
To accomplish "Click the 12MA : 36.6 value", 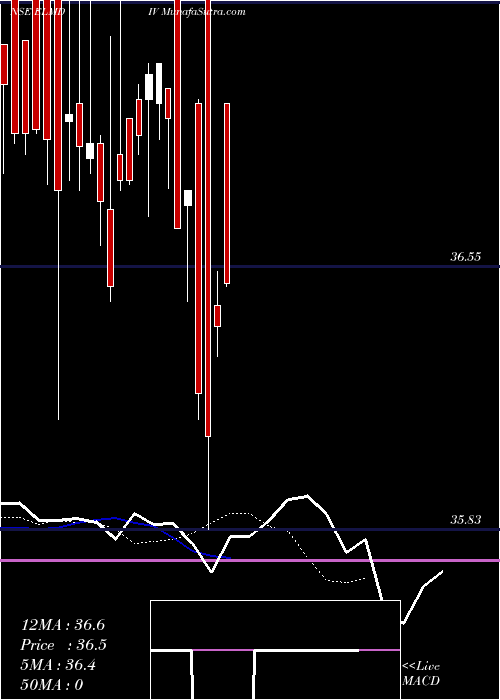I will [63, 625].
